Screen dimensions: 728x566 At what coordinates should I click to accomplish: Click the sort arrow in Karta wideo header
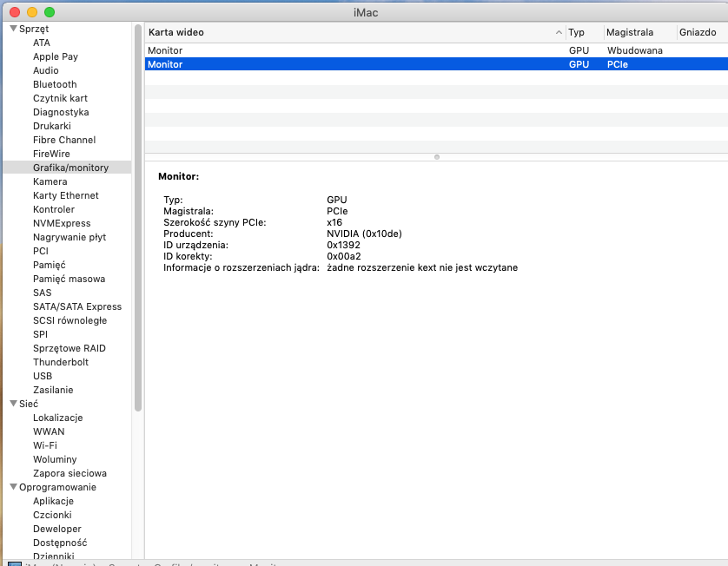pyautogui.click(x=559, y=32)
